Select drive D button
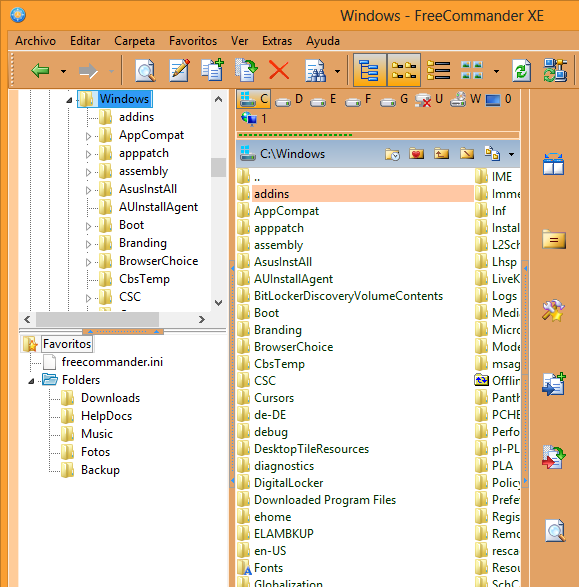 [289, 100]
